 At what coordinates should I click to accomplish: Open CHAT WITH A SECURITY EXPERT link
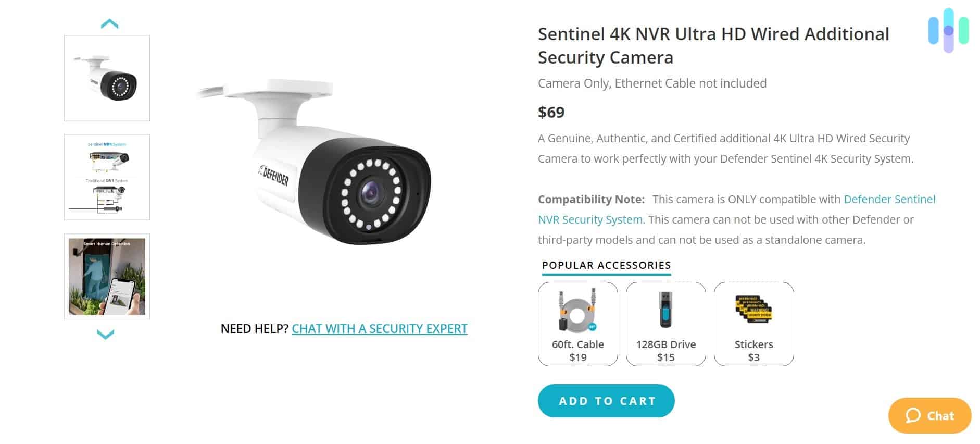click(x=380, y=328)
